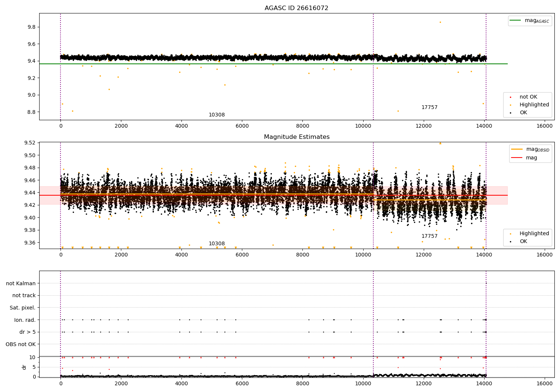Click the title 'AGASC ID 26616072'
The image size is (560, 392).
tap(296, 8)
